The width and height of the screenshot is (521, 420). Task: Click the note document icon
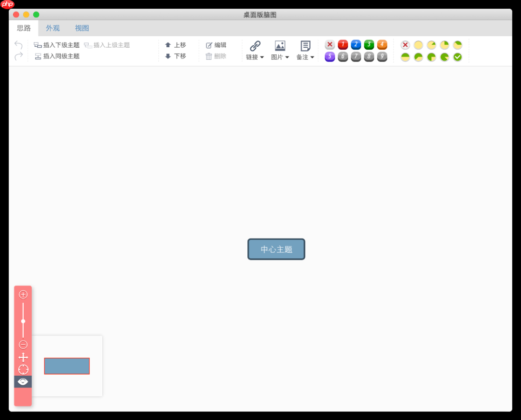point(305,46)
